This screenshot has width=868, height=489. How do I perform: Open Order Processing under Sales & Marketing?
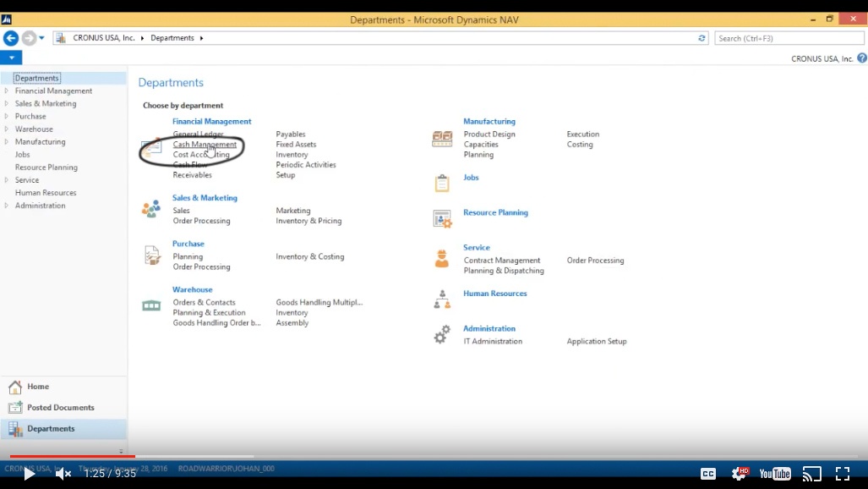[x=201, y=221]
